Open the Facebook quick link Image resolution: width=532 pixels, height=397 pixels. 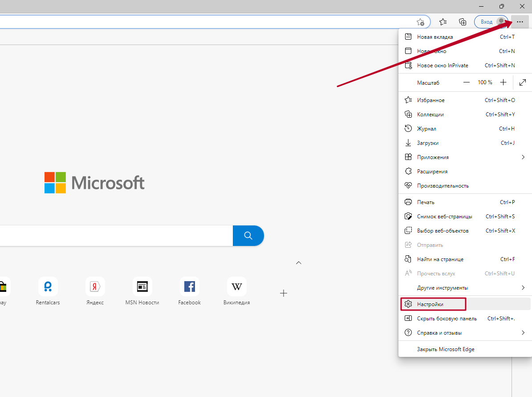pos(189,291)
